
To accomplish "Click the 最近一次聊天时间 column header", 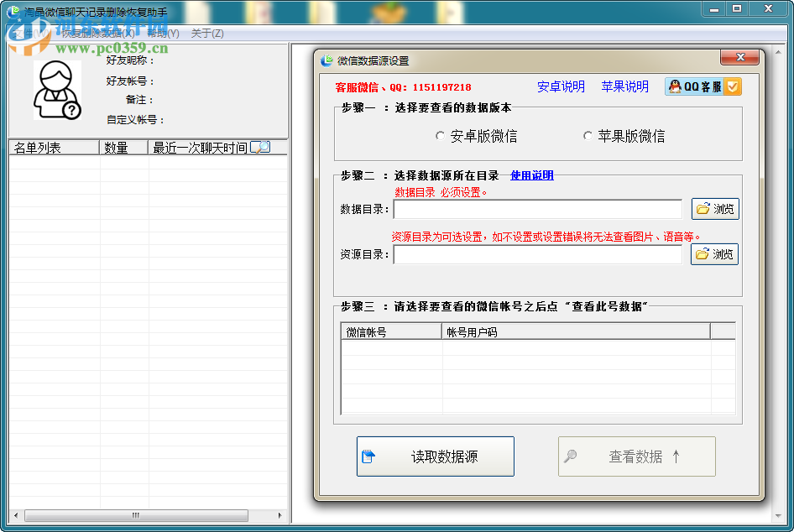I will pos(200,148).
